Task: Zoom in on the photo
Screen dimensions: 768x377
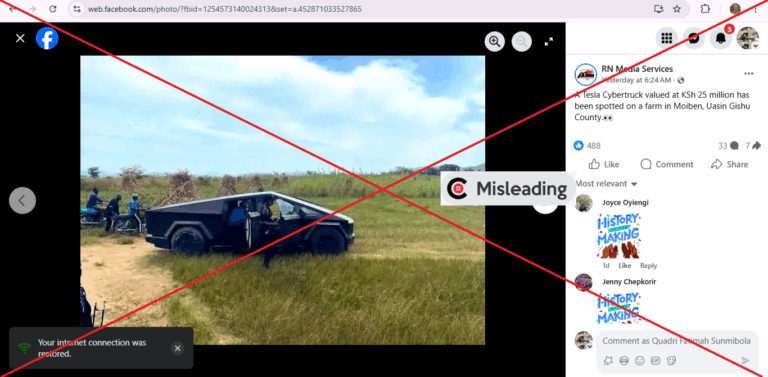Action: tap(495, 42)
